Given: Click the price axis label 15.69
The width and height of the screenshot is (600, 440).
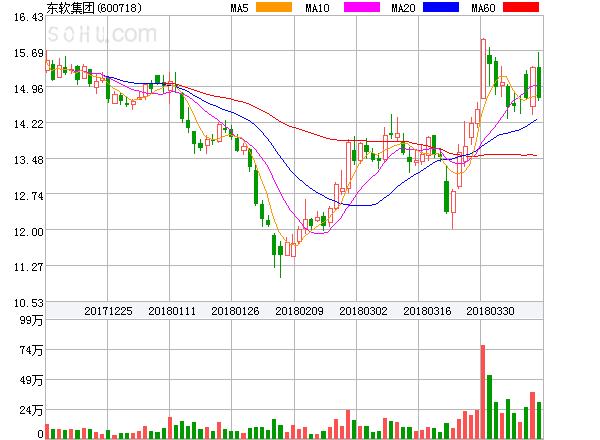Looking at the screenshot, I should pos(29,53).
